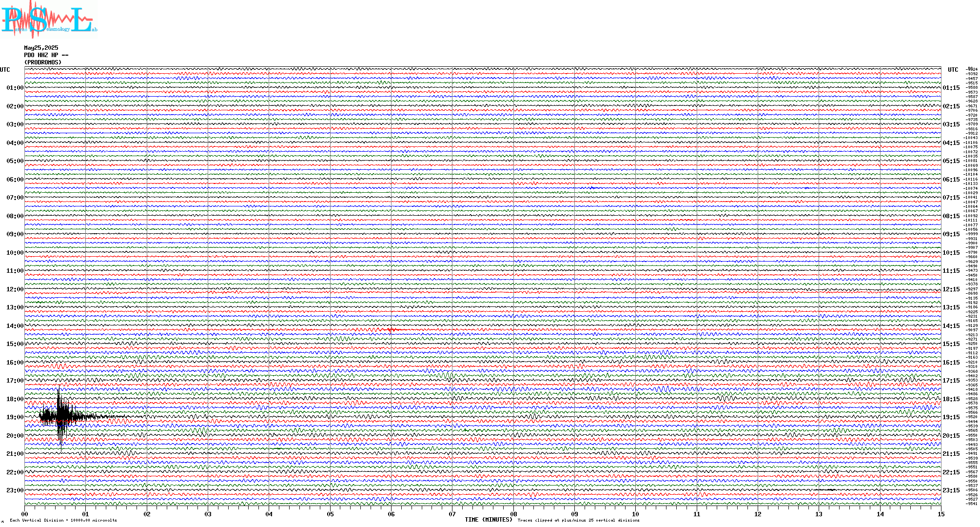Click minute tick 08 on bottom axis
Viewport: 980px width, 527px height.
513,514
